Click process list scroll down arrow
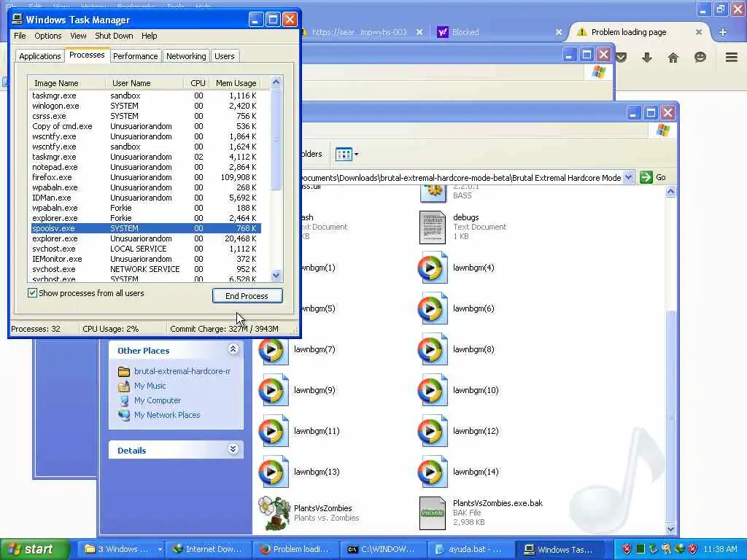The width and height of the screenshot is (747, 560). coord(276,275)
